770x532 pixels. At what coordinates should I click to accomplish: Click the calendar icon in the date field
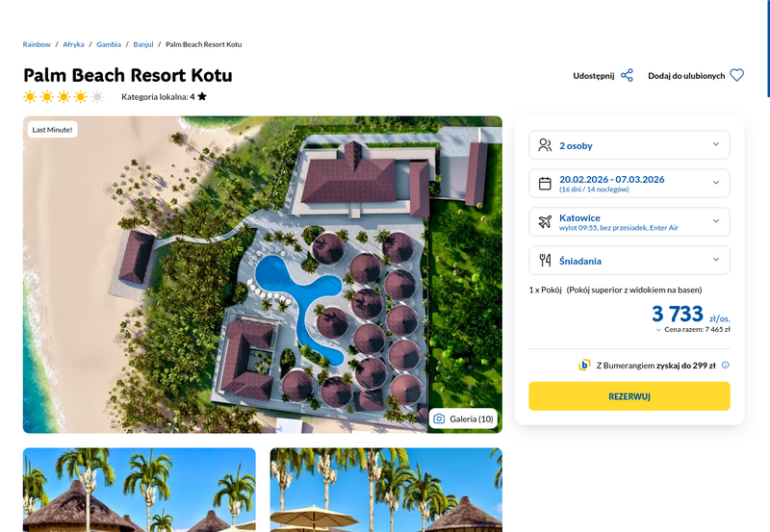coord(545,184)
